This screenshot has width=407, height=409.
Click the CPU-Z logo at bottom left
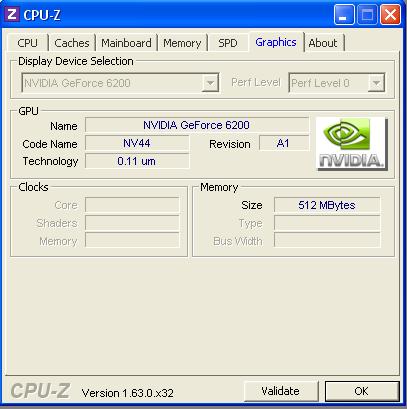[40, 391]
